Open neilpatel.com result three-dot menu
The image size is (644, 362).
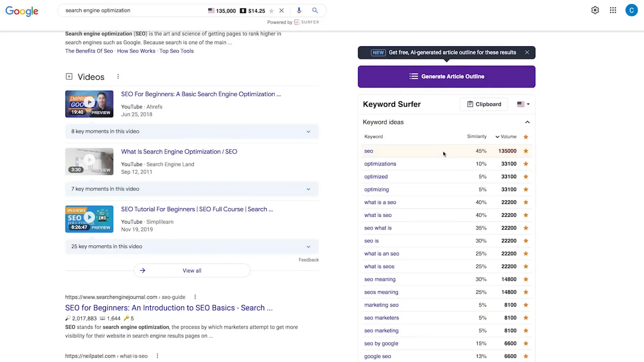(157, 356)
